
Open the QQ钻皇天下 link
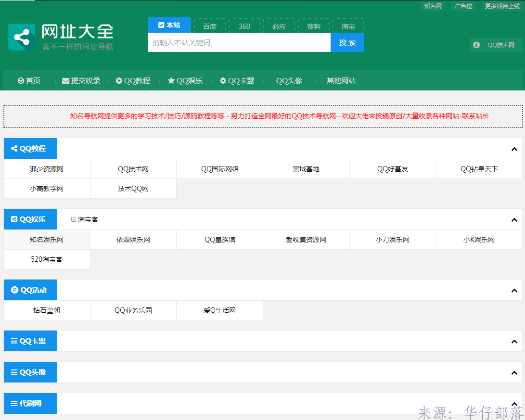479,169
